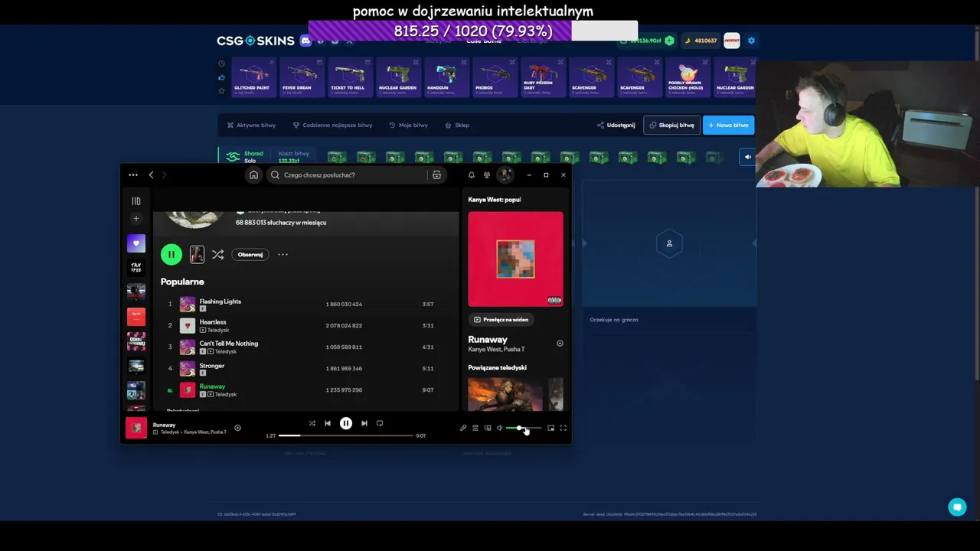Viewport: 980px width, 551px height.
Task: Create a battle with Nowa bitwa
Action: pyautogui.click(x=728, y=126)
